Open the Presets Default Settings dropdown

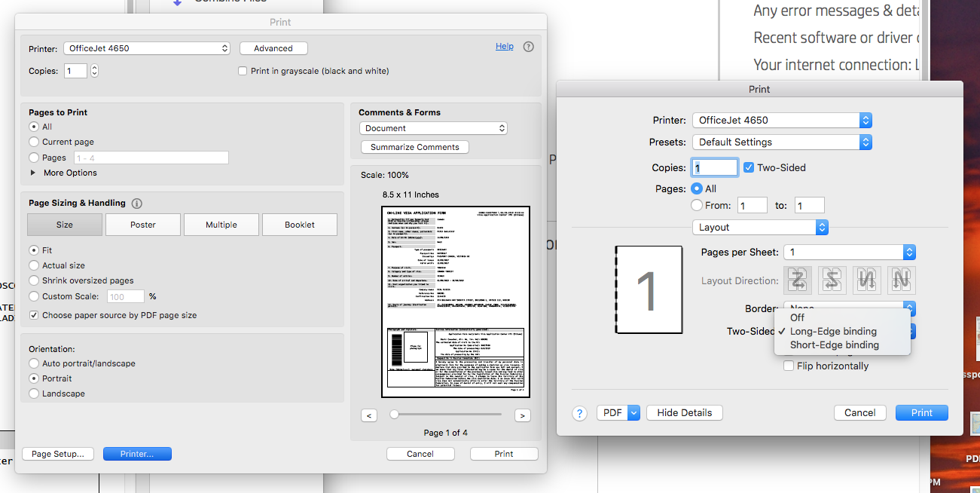click(x=783, y=142)
